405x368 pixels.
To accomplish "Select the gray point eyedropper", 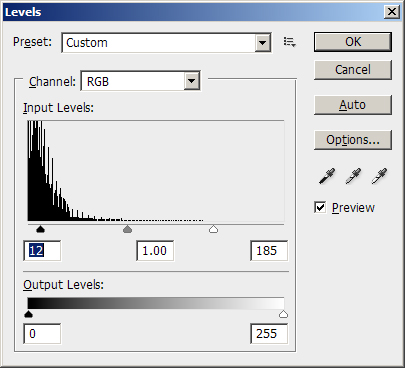I will [x=353, y=176].
